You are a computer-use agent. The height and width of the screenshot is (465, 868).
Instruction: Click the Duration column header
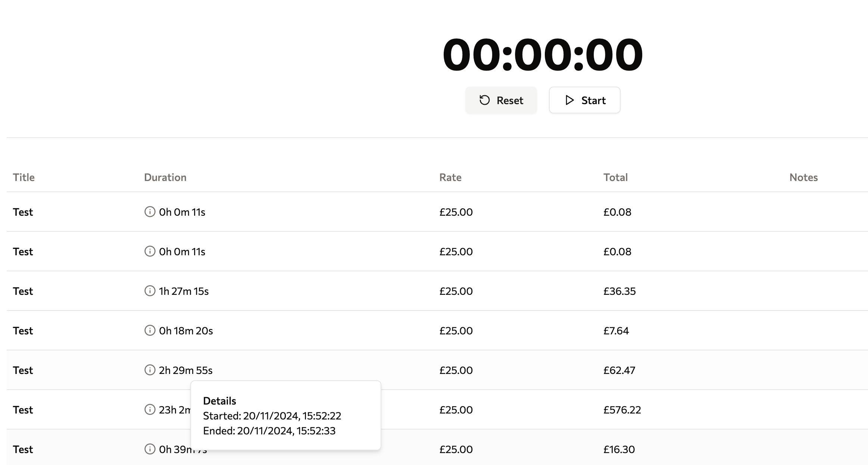point(165,177)
